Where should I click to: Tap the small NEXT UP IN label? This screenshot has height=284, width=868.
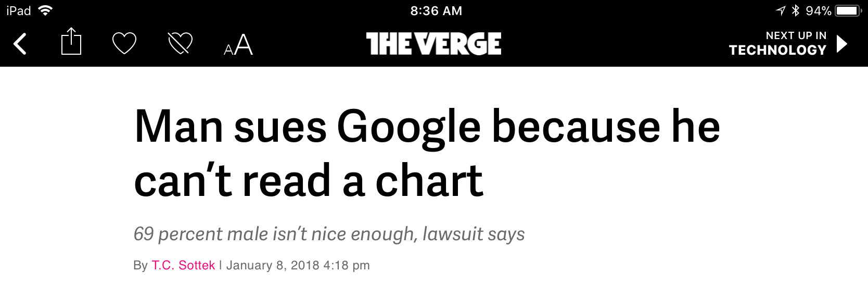pyautogui.click(x=796, y=35)
